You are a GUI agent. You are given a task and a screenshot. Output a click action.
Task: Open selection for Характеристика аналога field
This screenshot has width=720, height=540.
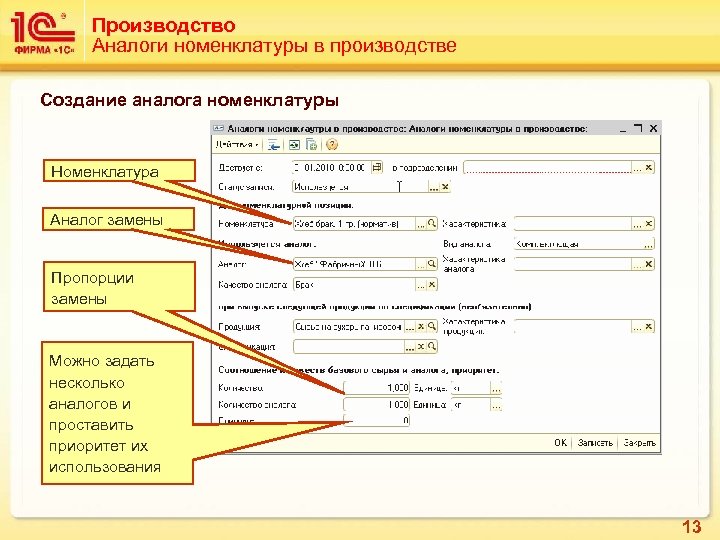637,264
